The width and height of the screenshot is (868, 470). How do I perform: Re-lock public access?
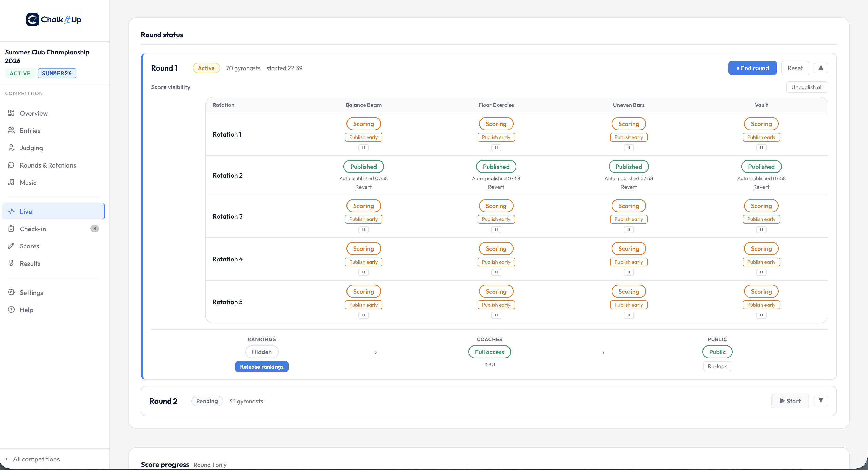pyautogui.click(x=717, y=366)
